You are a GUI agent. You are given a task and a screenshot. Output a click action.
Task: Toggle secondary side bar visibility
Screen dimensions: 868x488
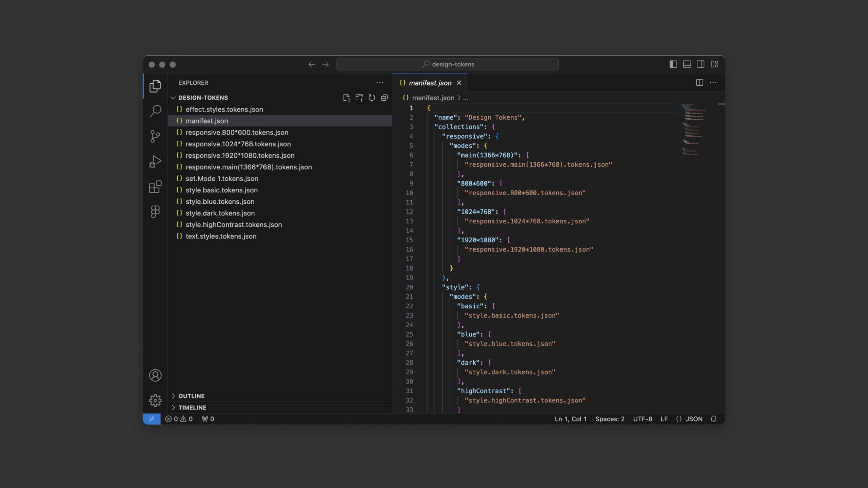pos(701,64)
